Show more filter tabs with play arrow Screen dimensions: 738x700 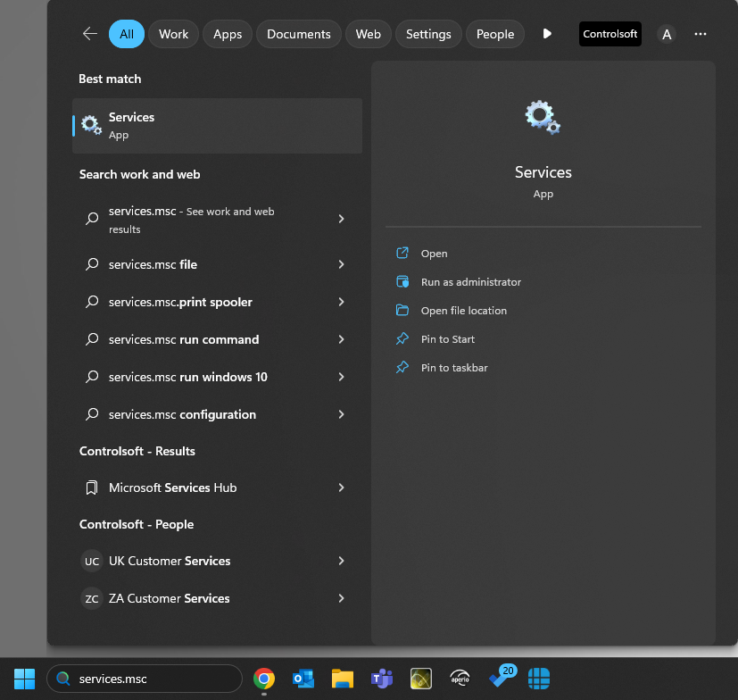[x=547, y=34]
